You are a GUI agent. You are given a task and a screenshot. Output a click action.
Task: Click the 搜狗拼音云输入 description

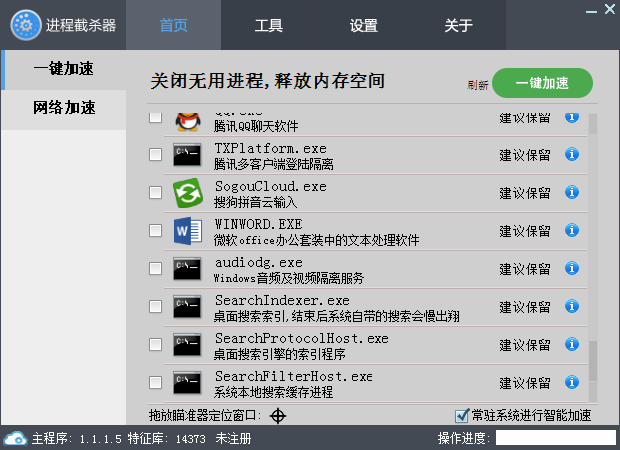tap(255, 202)
